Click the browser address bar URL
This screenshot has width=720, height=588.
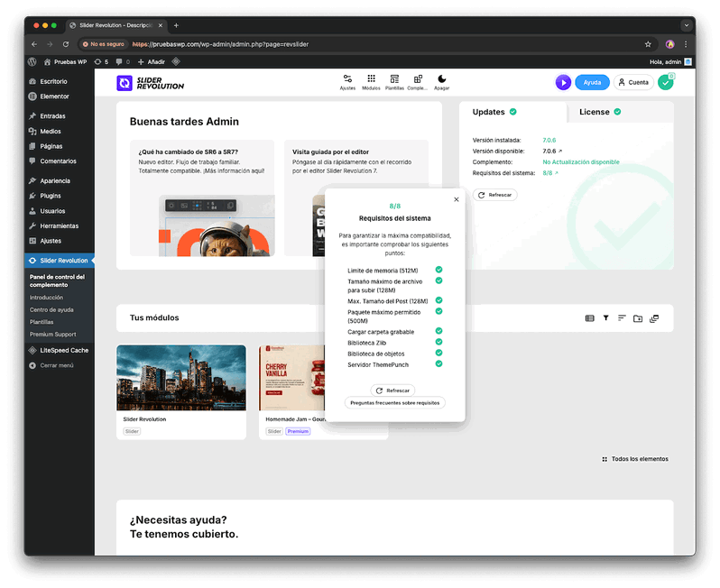click(220, 44)
